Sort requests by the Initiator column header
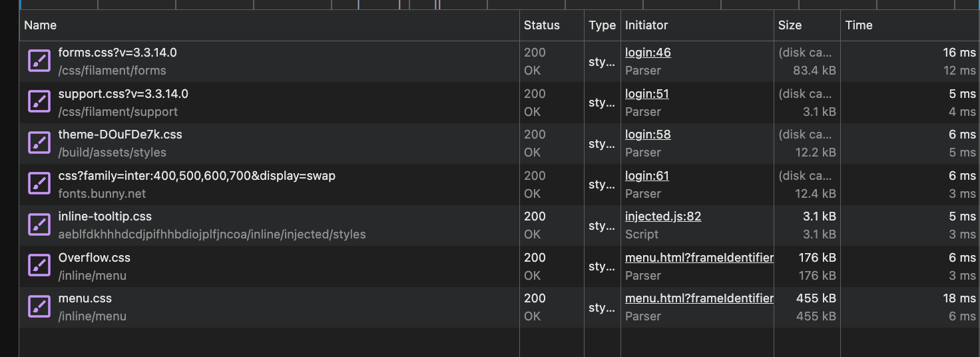The height and width of the screenshot is (357, 980). [x=646, y=25]
